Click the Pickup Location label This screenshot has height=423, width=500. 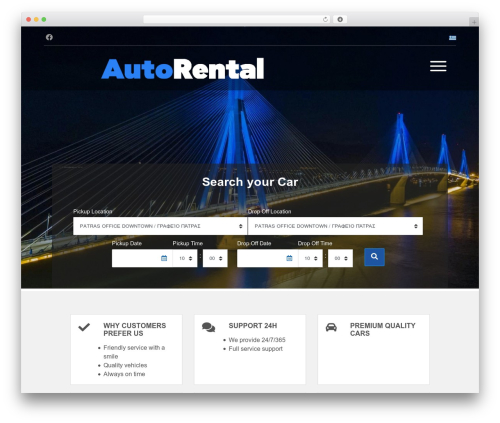93,211
